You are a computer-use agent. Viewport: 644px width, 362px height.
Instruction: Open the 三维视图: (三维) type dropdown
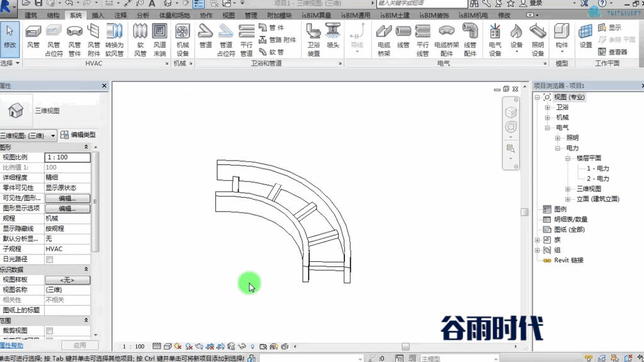pos(28,135)
